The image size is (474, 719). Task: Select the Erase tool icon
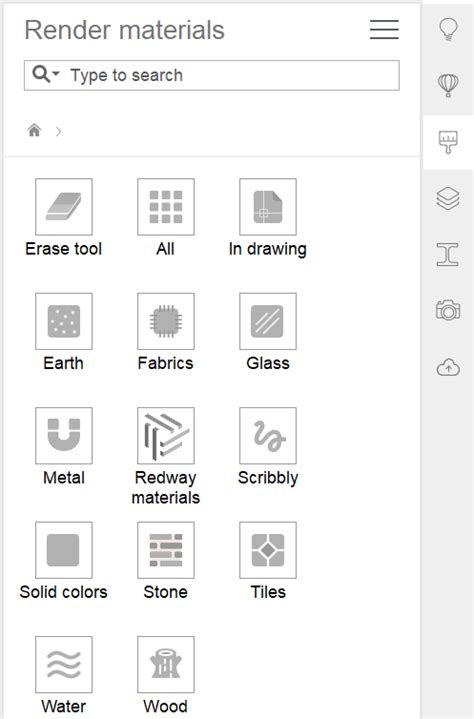tap(64, 207)
